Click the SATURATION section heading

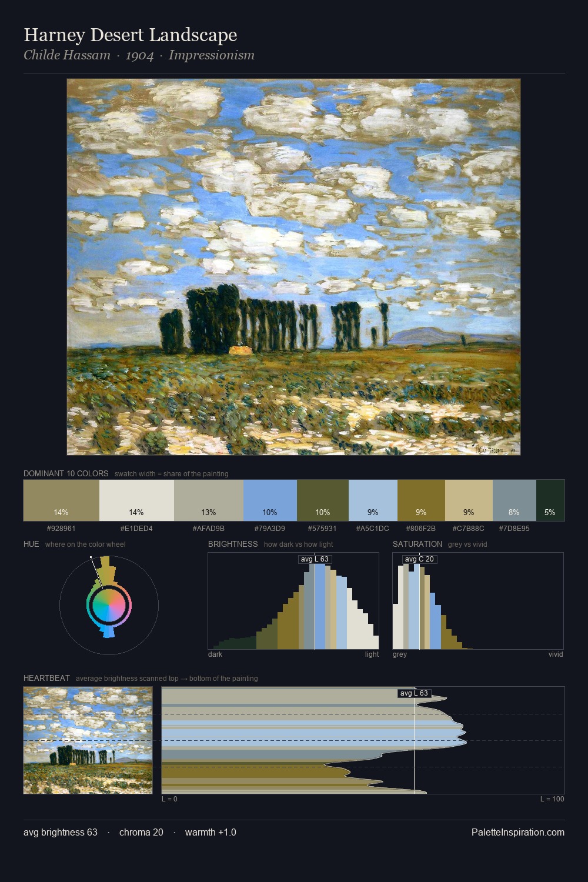click(x=417, y=544)
